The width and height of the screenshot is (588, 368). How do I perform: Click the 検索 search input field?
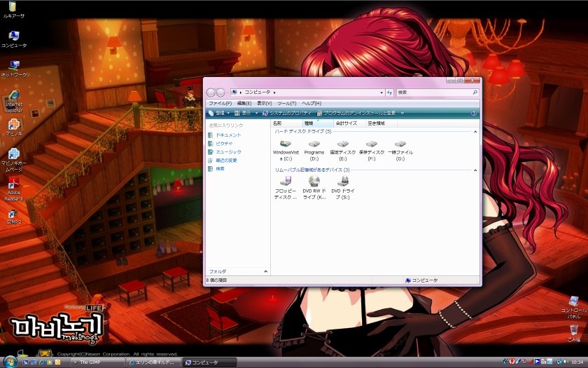pyautogui.click(x=434, y=93)
